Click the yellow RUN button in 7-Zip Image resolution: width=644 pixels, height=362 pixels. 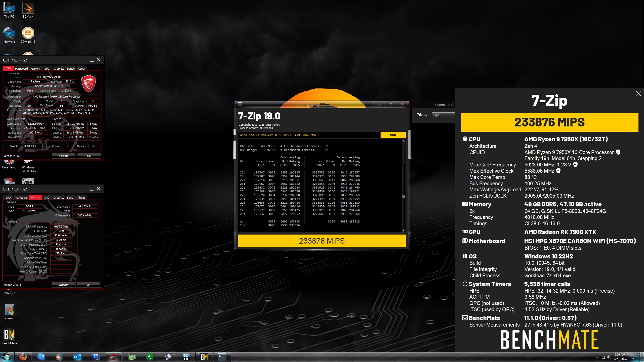coord(393,135)
